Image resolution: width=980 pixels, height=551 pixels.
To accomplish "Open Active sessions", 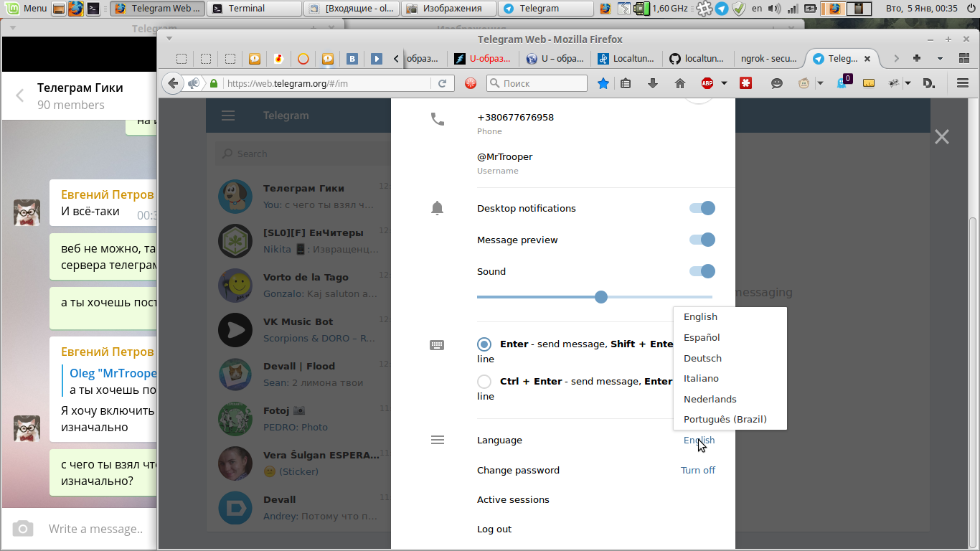I will point(513,500).
